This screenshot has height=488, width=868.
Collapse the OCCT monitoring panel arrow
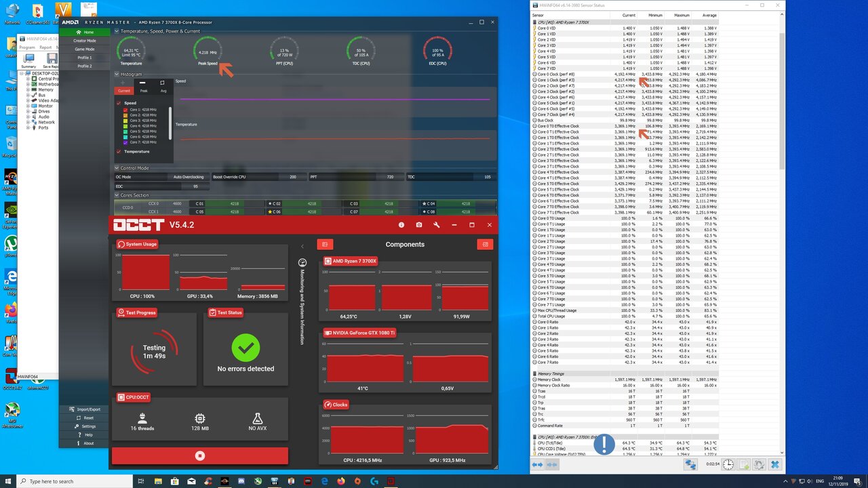pos(302,246)
